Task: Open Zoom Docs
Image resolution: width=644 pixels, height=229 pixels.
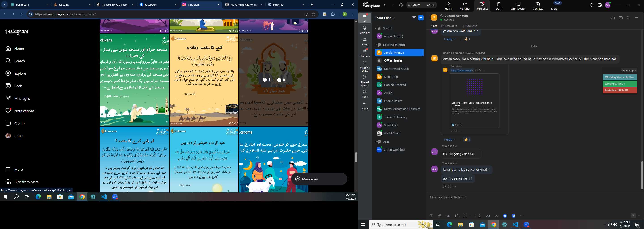Action: click(x=499, y=6)
